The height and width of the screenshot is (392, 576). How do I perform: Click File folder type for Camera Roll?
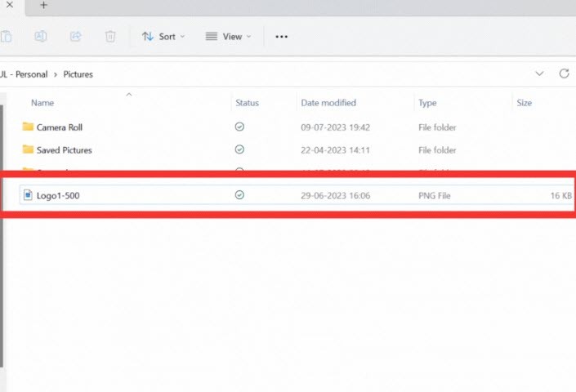[437, 127]
